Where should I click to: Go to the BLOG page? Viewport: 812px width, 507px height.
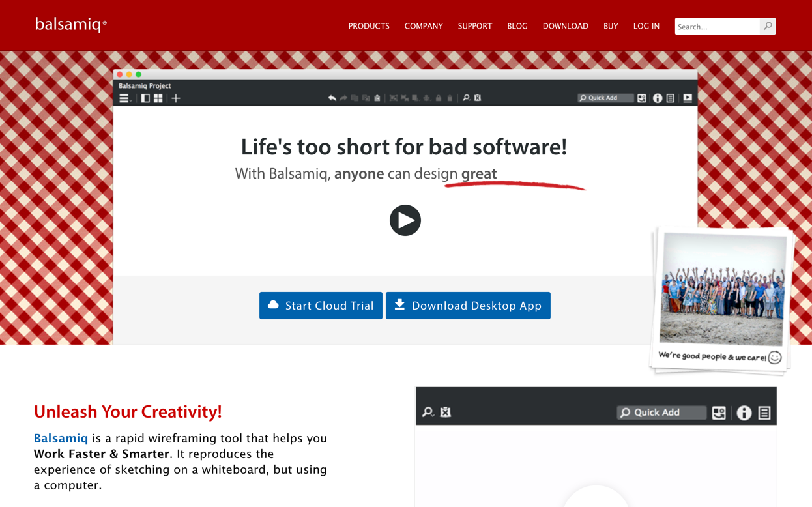tap(517, 26)
